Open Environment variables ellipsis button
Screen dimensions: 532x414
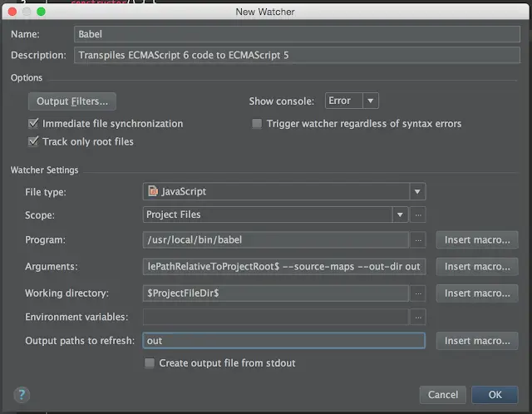click(x=418, y=317)
